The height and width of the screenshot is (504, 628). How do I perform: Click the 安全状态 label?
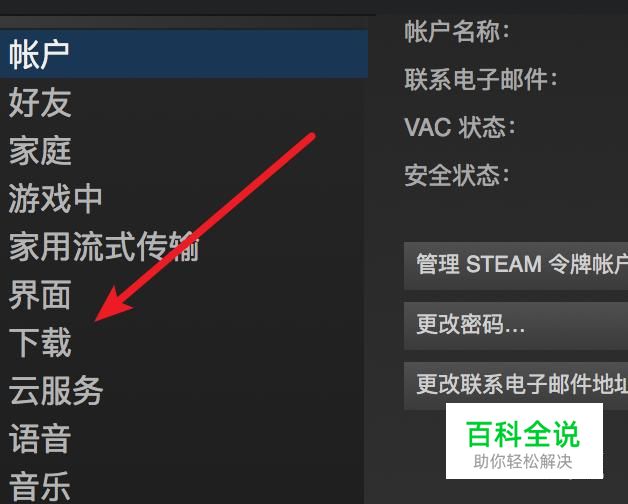point(457,175)
